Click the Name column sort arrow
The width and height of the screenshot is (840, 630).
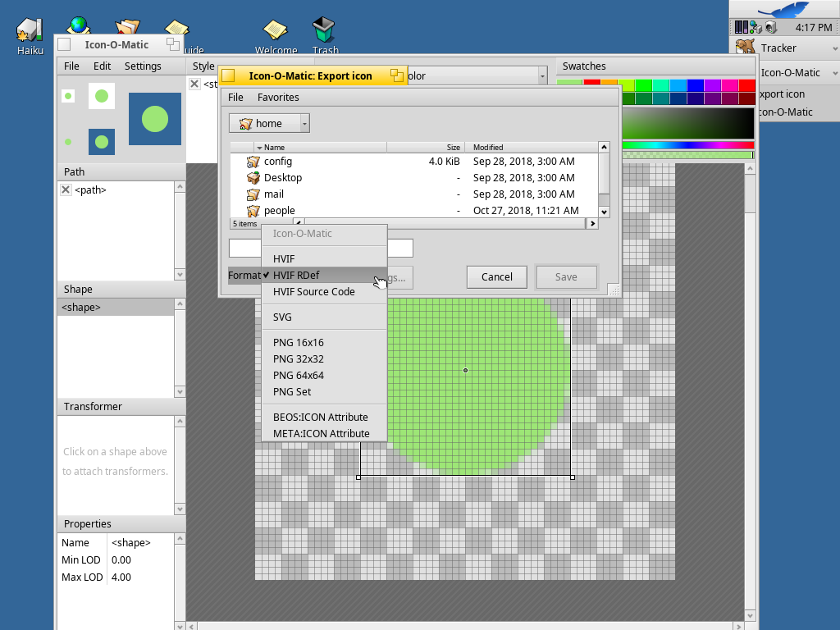(x=259, y=148)
